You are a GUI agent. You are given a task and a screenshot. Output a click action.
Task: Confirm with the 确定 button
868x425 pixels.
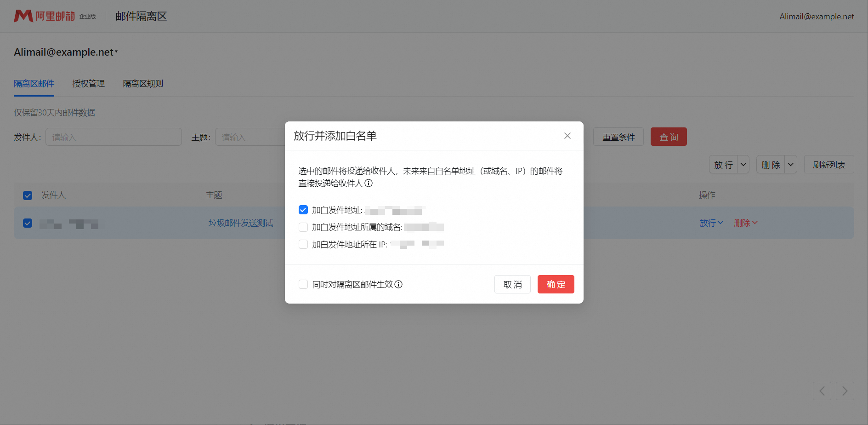(x=556, y=284)
